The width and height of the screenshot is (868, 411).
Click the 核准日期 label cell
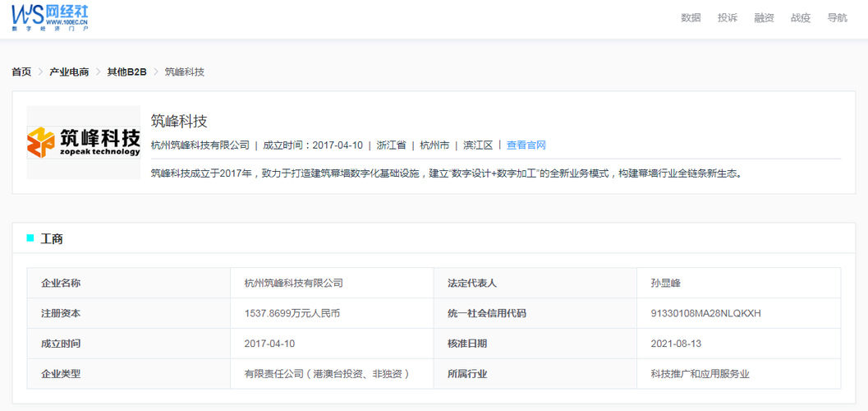pos(535,344)
